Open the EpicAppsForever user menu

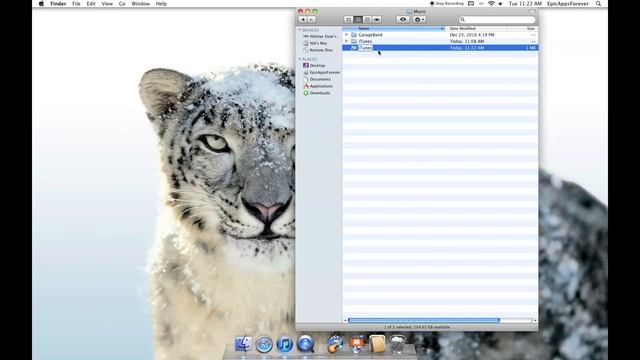tap(568, 4)
